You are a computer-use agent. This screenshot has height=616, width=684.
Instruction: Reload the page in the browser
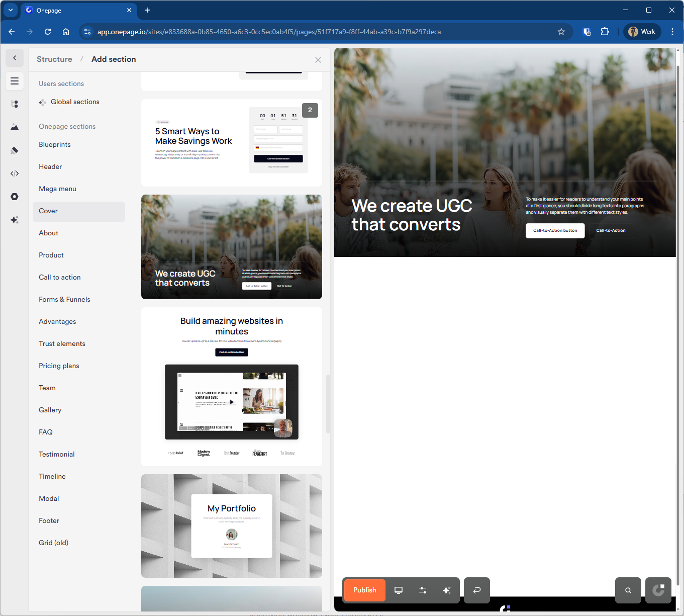coord(48,32)
